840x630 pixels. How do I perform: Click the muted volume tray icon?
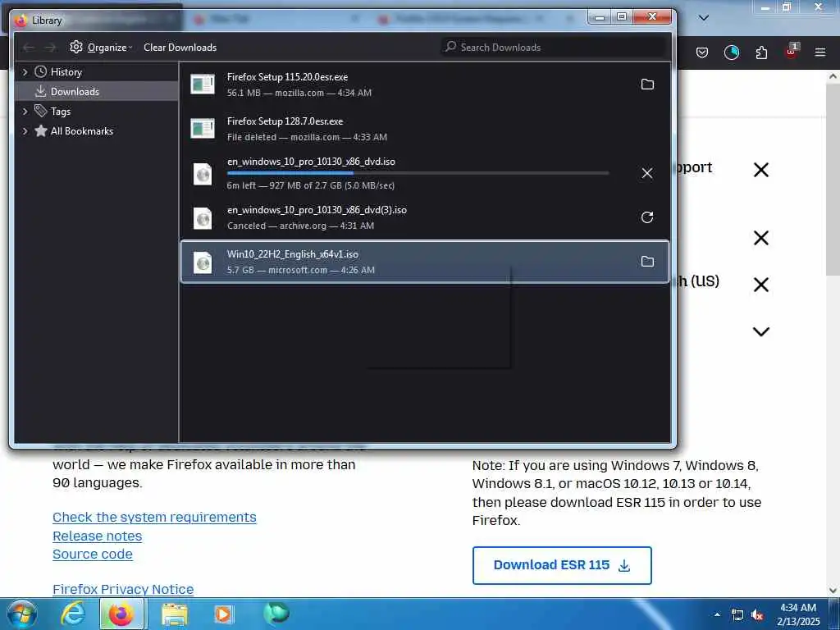coord(757,615)
